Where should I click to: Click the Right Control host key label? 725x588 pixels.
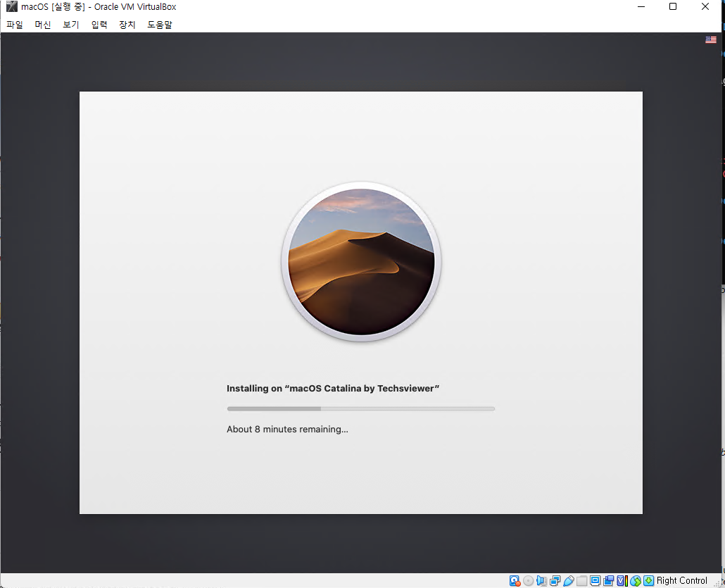pos(681,580)
